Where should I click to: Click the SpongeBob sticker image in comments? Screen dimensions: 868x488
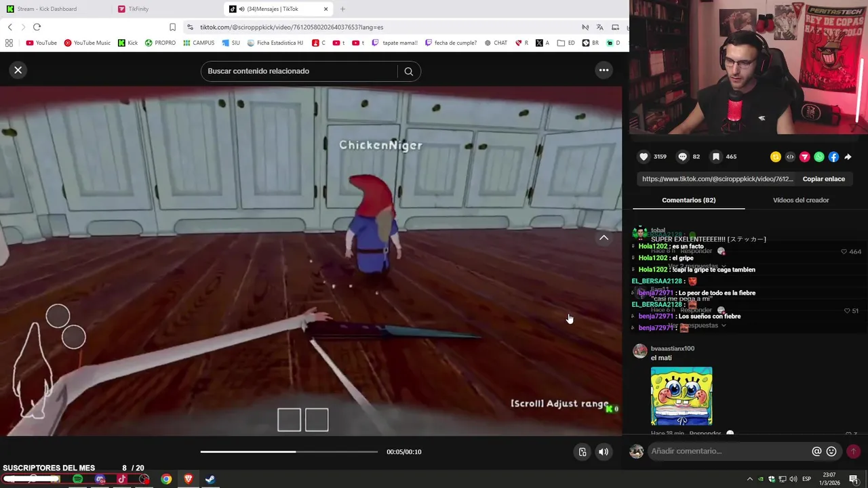coord(682,396)
